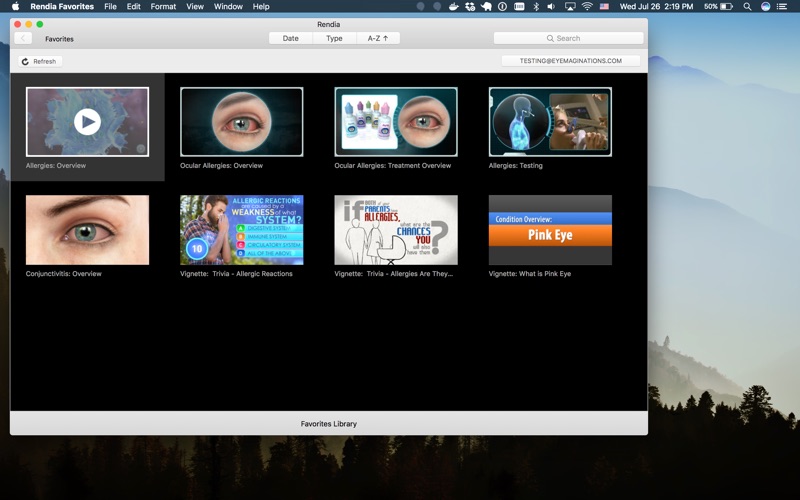Click the 'Conjunctivitis: Overview' caption
The height and width of the screenshot is (500, 800).
tap(64, 273)
